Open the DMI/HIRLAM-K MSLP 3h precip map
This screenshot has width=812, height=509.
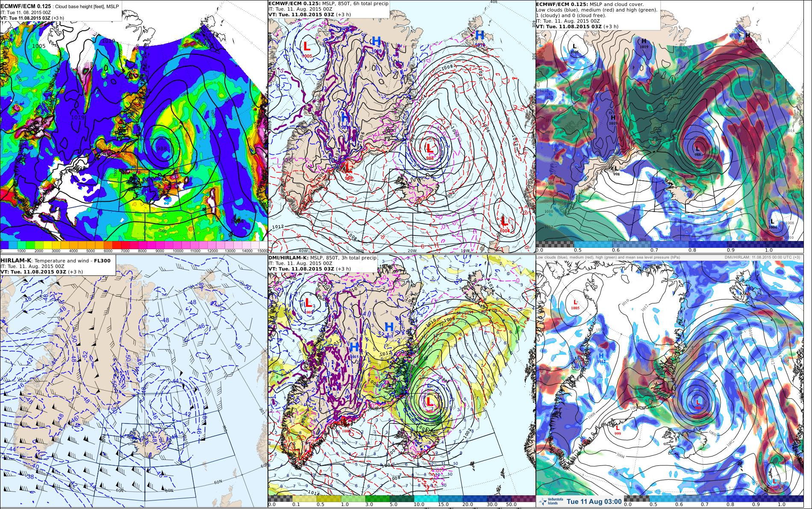pyautogui.click(x=402, y=382)
